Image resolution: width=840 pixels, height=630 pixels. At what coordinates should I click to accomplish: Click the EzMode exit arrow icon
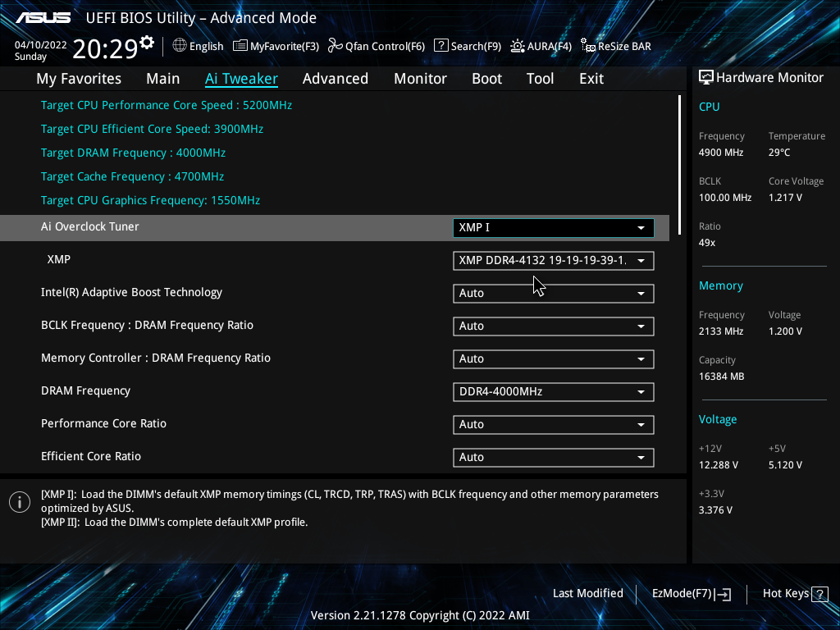tap(723, 594)
